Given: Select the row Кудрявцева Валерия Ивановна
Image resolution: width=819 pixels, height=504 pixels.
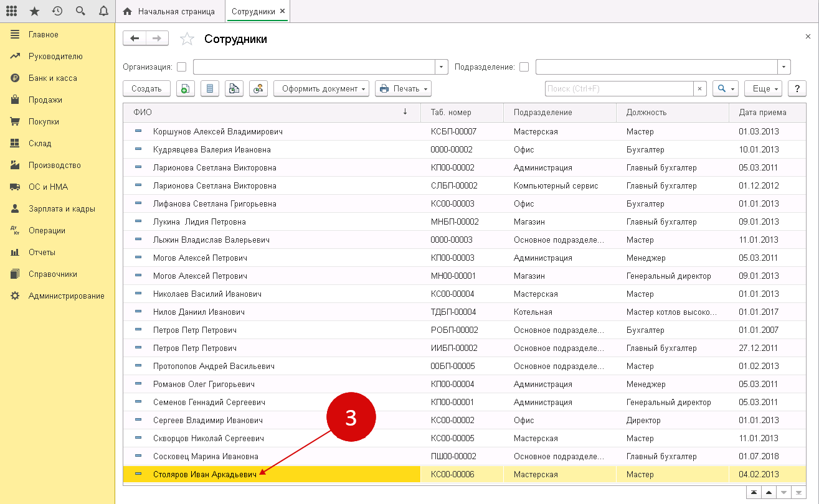Looking at the screenshot, I should [x=464, y=149].
